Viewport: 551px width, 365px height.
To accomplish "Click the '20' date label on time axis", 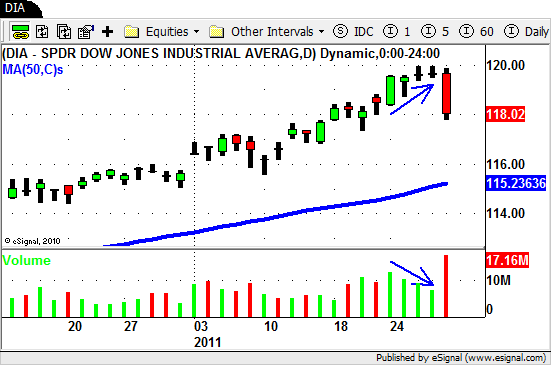I will coord(75,326).
